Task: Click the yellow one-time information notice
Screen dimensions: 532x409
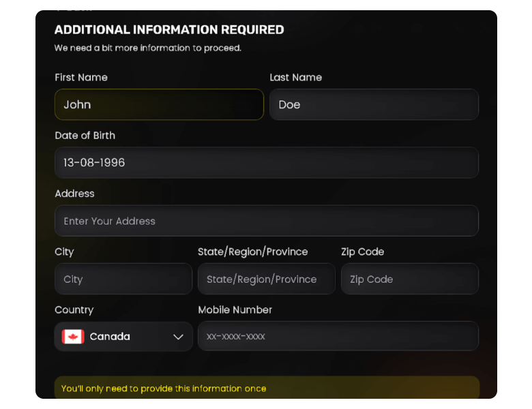Action: coord(266,389)
